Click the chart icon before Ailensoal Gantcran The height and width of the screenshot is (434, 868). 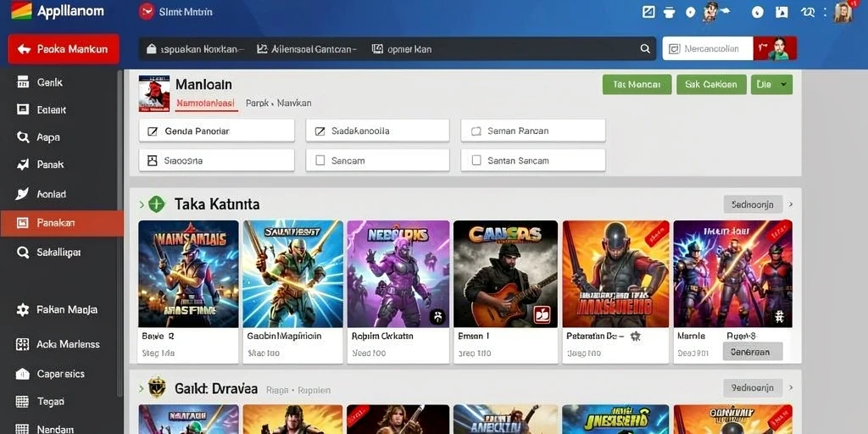pos(263,48)
